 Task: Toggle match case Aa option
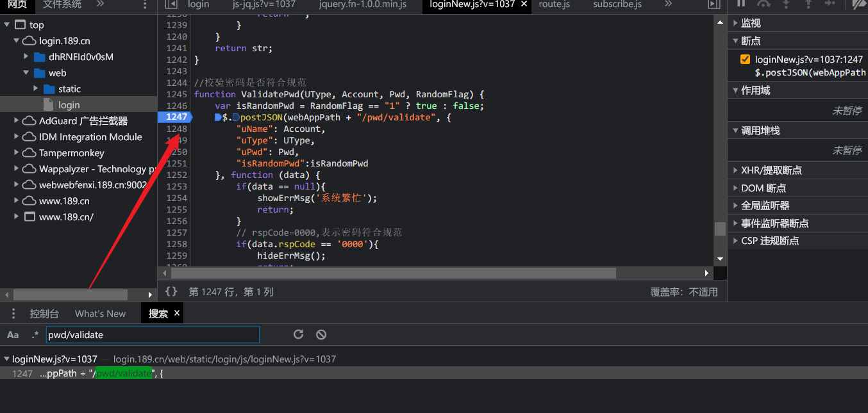13,334
